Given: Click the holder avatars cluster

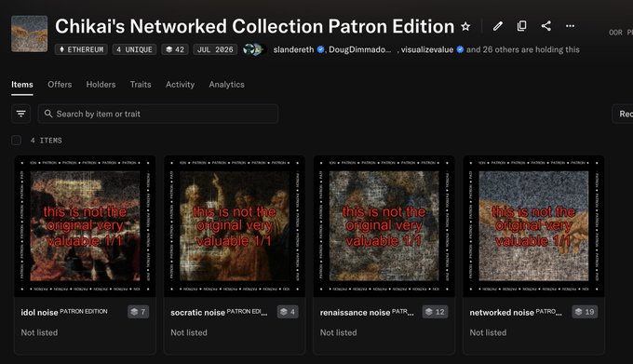Looking at the screenshot, I should [254, 49].
